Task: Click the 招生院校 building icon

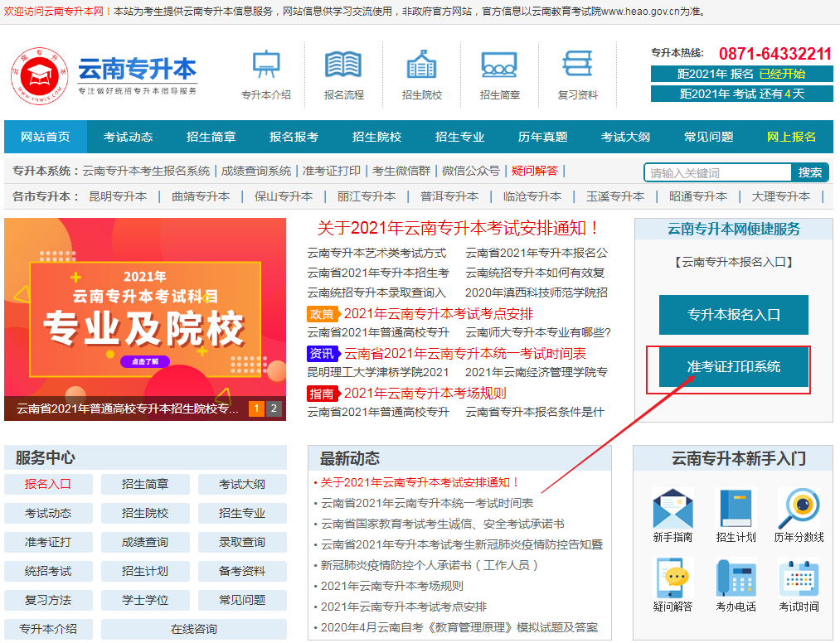Action: point(421,65)
